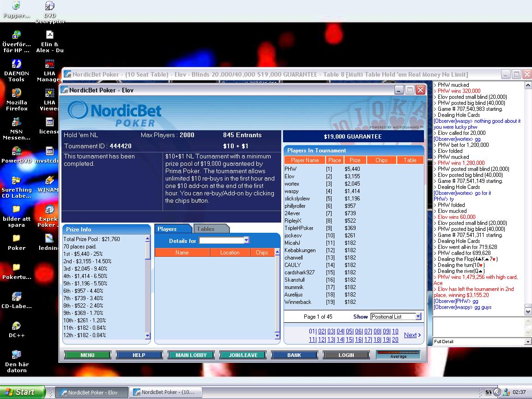Launch DAEMON Tools from the desktop
The image size is (532, 399).
tap(16, 71)
